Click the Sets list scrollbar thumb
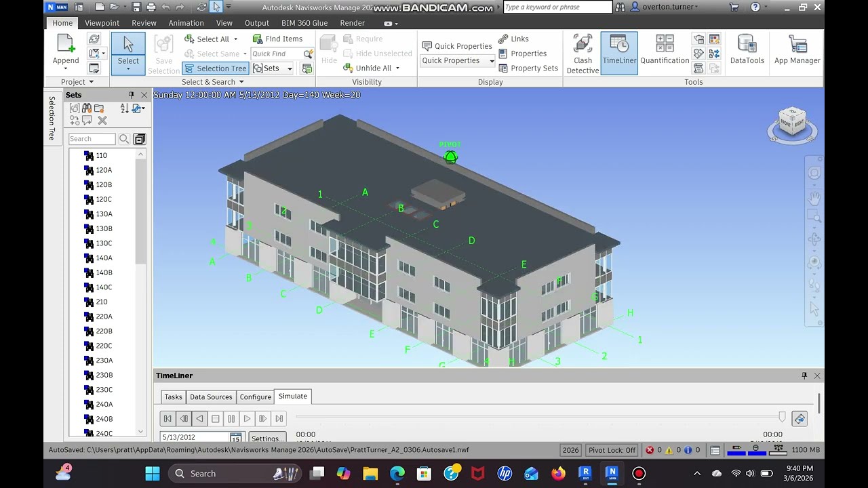This screenshot has height=488, width=868. [141, 211]
